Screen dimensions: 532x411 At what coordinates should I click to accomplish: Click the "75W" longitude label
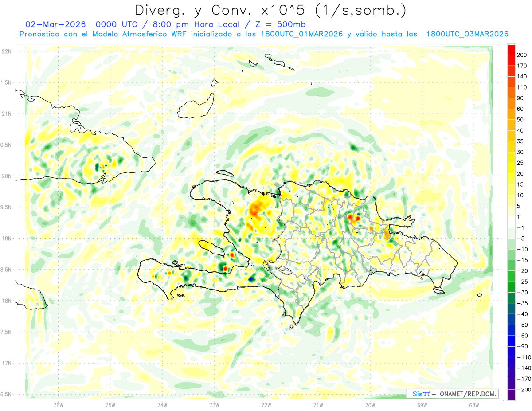pos(110,405)
